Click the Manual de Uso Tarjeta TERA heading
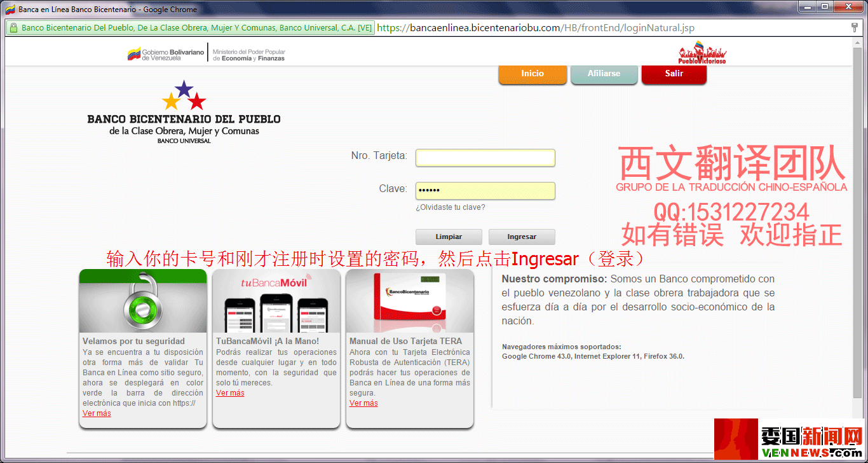This screenshot has width=868, height=463. (405, 342)
